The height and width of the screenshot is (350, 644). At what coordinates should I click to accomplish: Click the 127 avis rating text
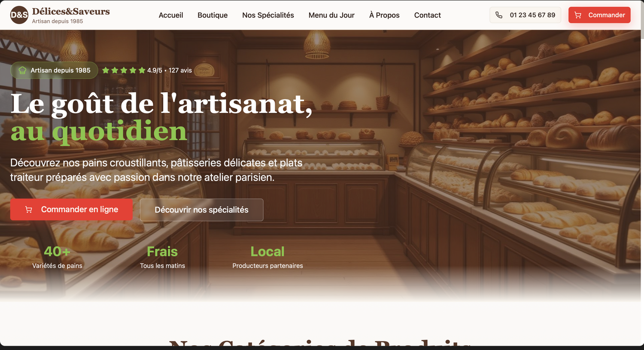pos(180,70)
